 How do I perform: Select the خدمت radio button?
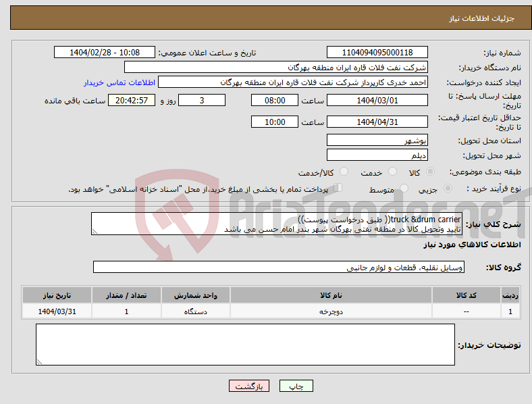(x=392, y=172)
